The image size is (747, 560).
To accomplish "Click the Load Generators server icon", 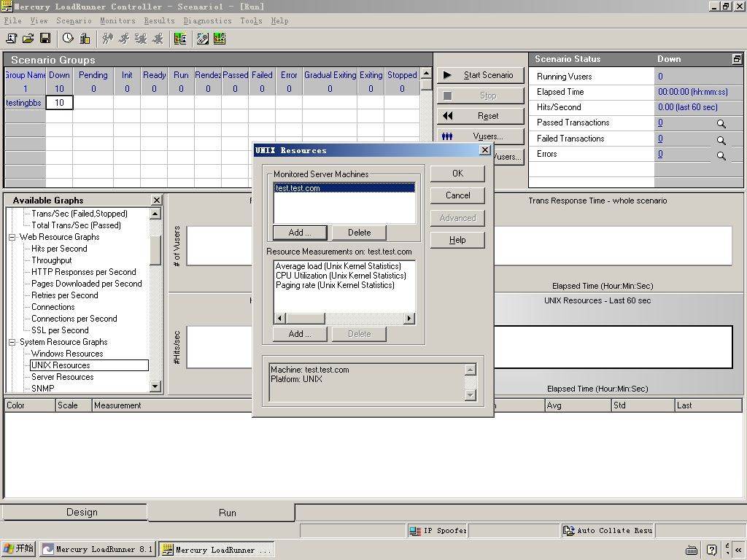I will click(x=85, y=39).
